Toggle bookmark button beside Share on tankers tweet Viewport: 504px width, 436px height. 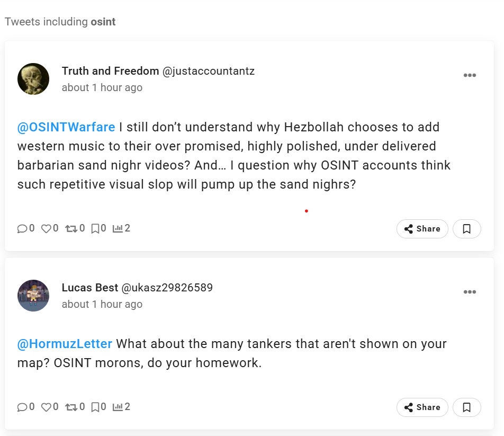pyautogui.click(x=466, y=407)
